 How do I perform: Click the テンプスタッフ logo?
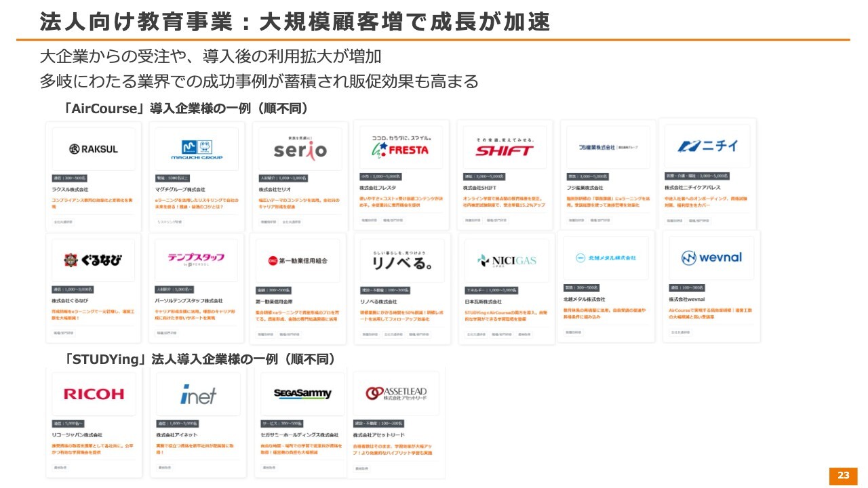(197, 260)
